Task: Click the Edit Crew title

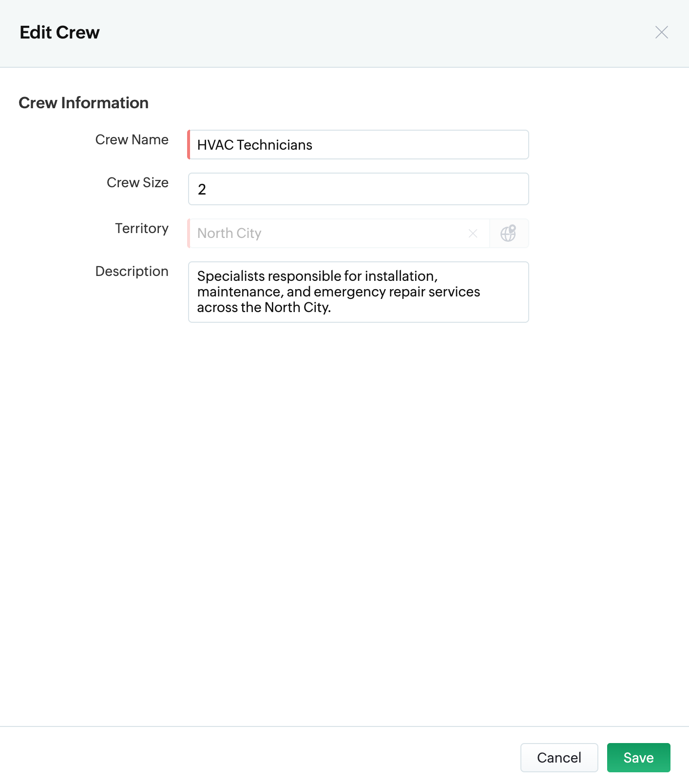Action: pos(59,33)
